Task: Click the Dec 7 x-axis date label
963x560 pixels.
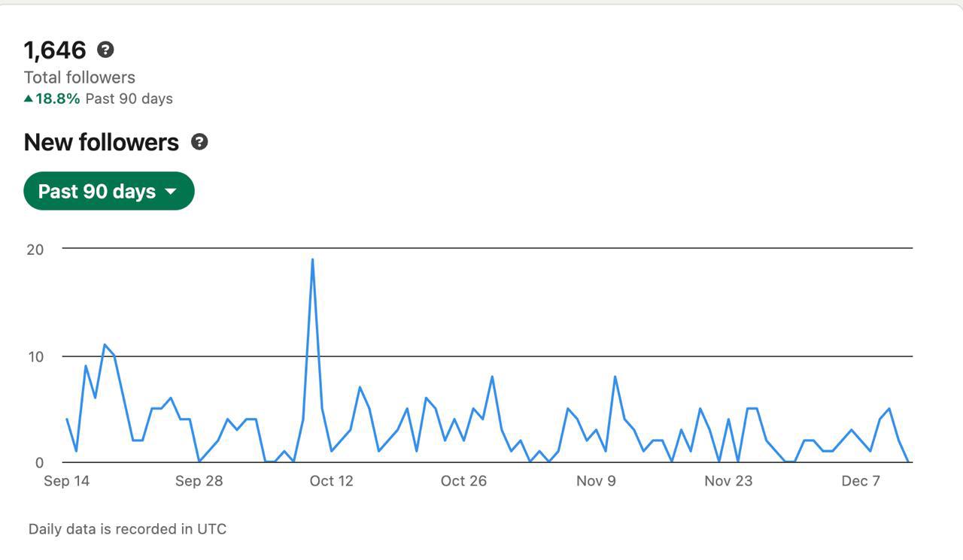Action: point(861,481)
